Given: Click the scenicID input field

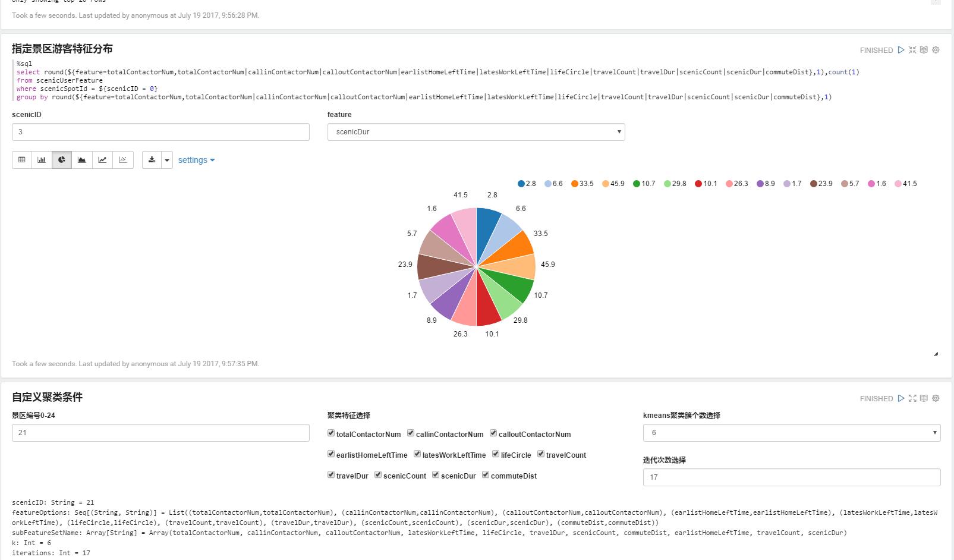Looking at the screenshot, I should point(160,132).
